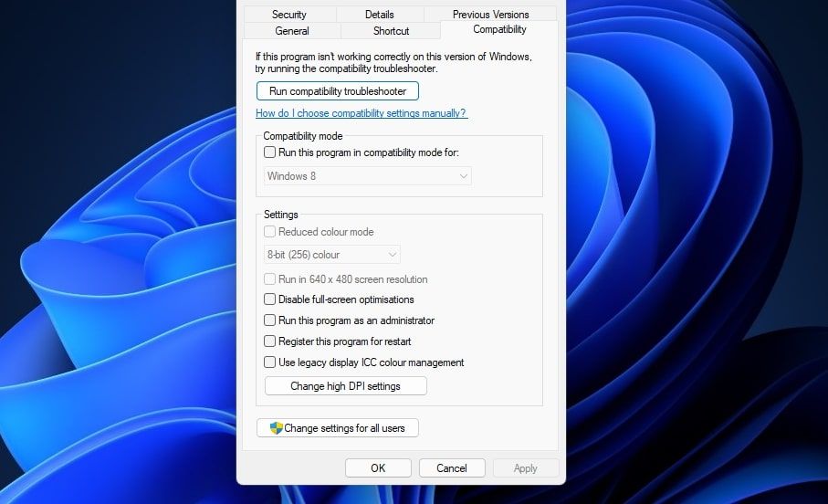The image size is (828, 504).
Task: Toggle Disable full-screen optimisations checkbox
Action: (270, 299)
